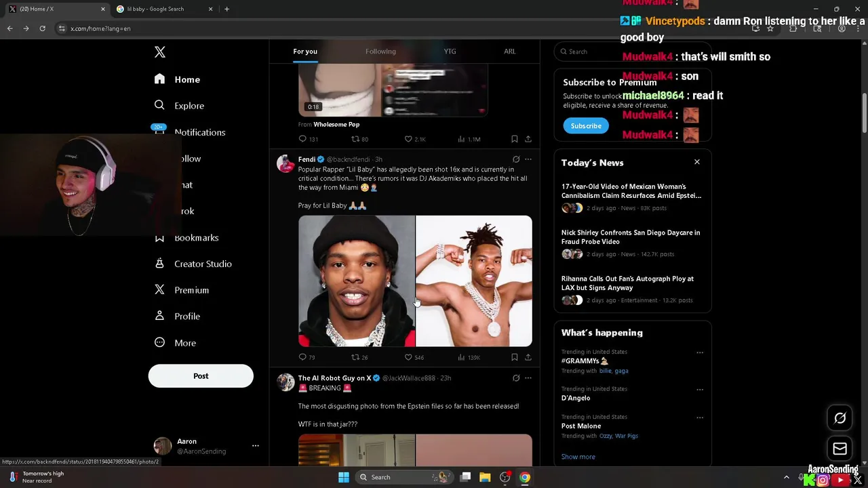Viewport: 868px width, 488px height.
Task: Reload the page in Chrome
Action: click(x=42, y=28)
